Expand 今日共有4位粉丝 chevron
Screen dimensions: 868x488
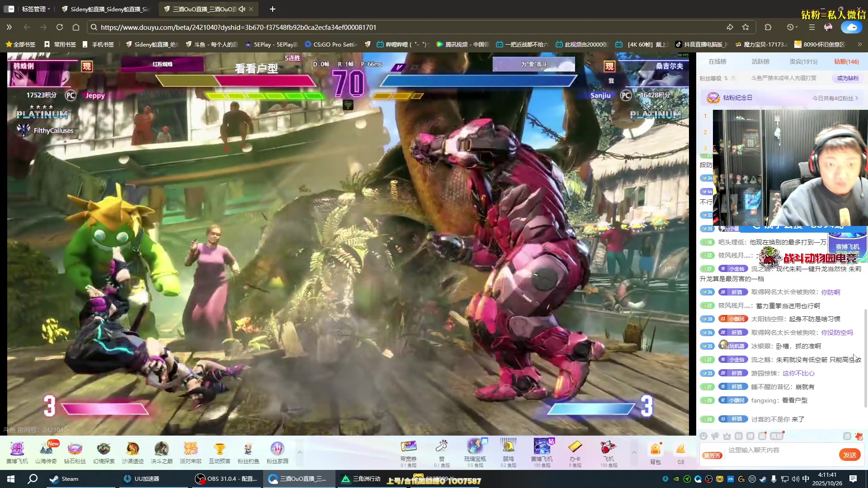point(856,98)
